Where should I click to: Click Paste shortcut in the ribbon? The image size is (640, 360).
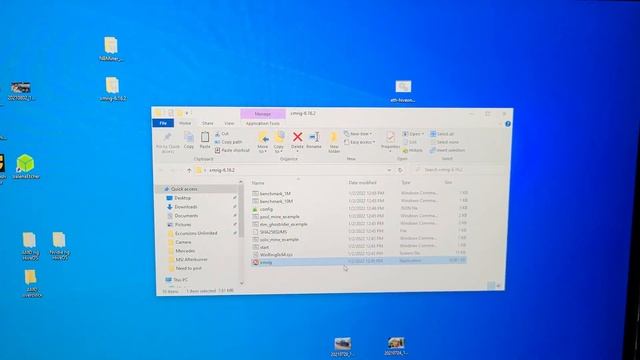coord(232,150)
